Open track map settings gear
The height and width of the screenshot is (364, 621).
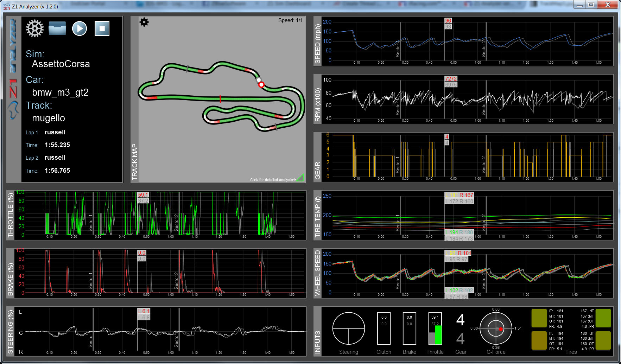[x=144, y=22]
